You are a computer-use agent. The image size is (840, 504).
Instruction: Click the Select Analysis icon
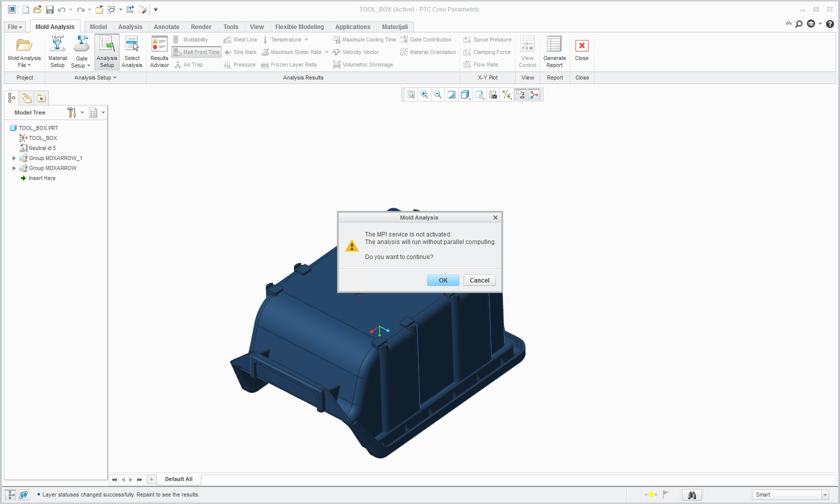pos(132,52)
